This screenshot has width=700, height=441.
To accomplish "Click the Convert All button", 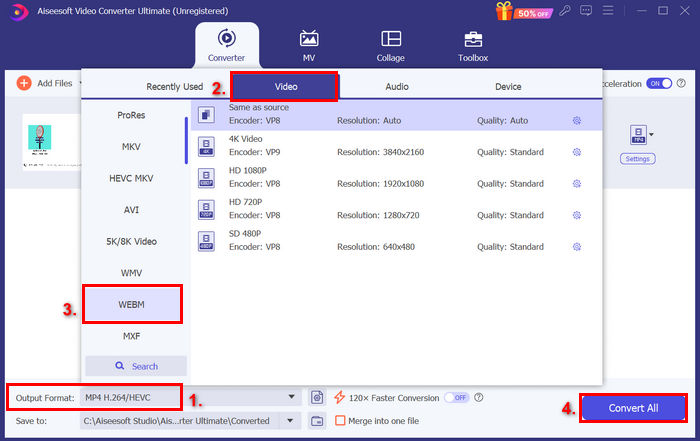I will pos(633,408).
